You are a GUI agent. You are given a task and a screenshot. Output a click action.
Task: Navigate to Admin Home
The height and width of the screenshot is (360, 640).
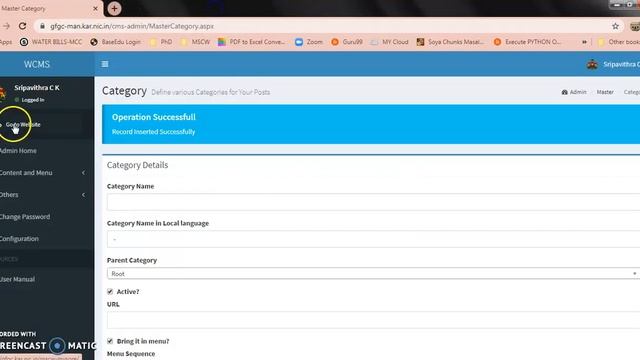pyautogui.click(x=18, y=151)
